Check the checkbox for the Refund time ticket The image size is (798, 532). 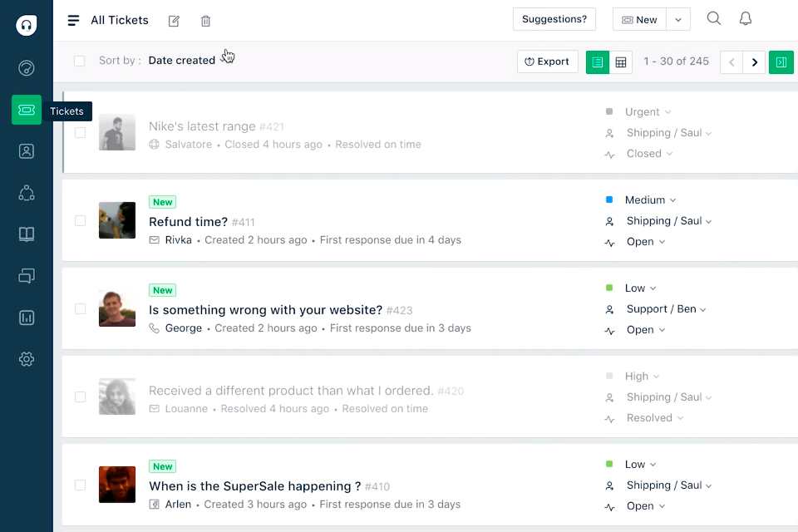click(80, 220)
